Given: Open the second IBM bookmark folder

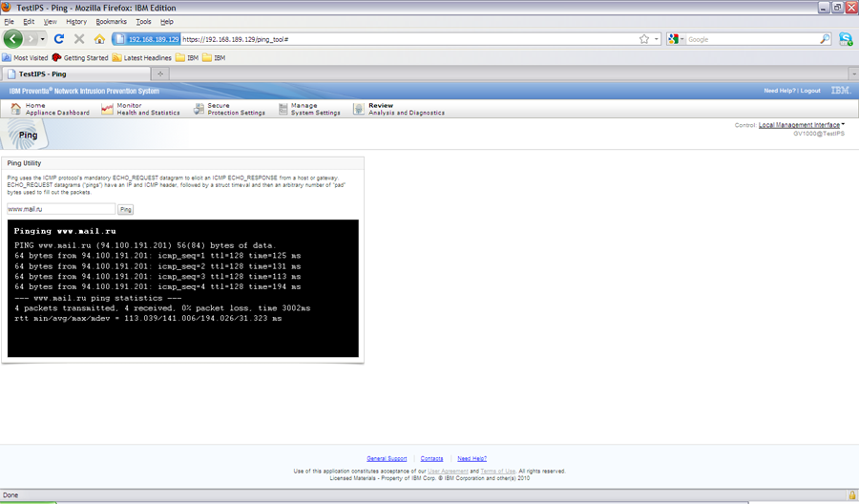Looking at the screenshot, I should 214,57.
